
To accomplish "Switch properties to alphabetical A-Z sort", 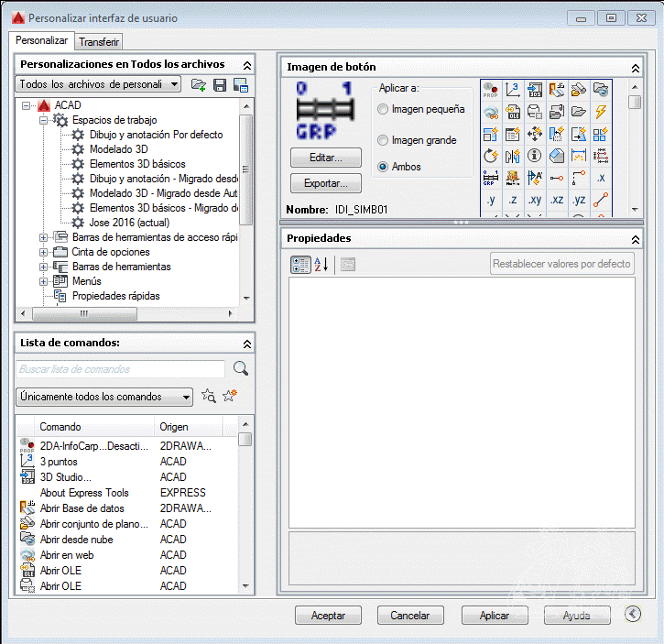I will coord(321,265).
